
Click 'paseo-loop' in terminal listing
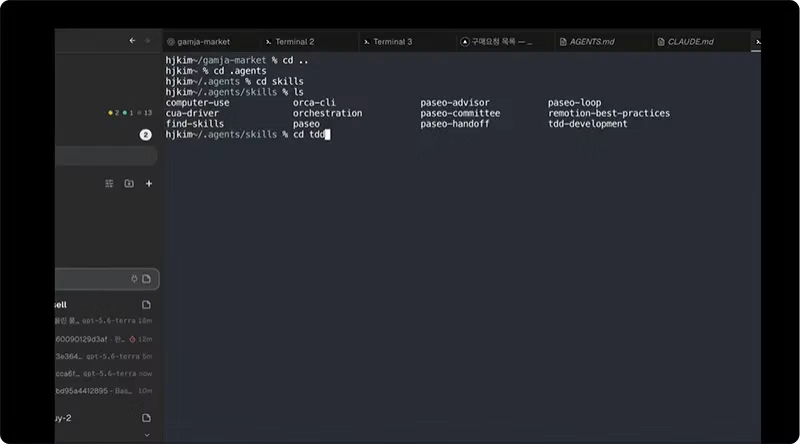pos(574,103)
